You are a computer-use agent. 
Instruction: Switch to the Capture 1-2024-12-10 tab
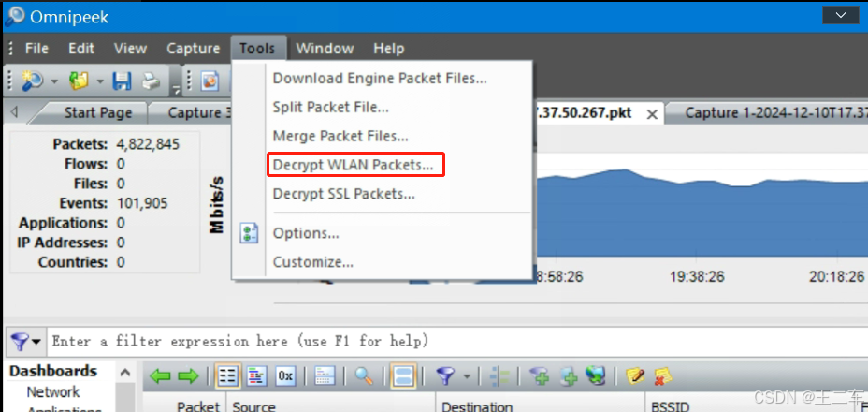coord(771,112)
